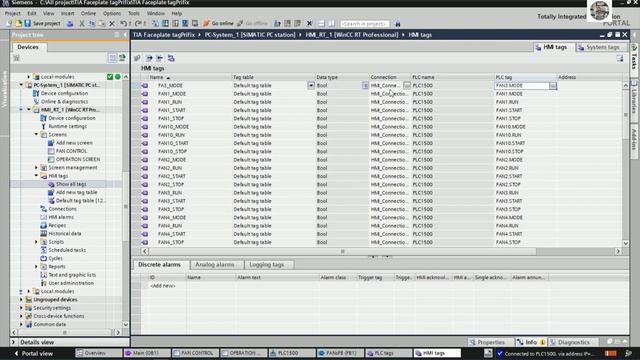
Task: Expand the Ungrouped devices node
Action: click(21, 300)
